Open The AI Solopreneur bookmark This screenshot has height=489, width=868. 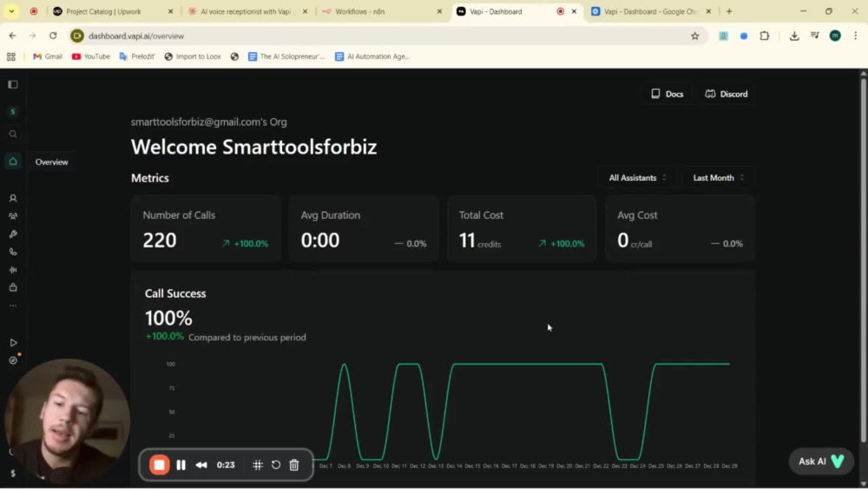click(286, 56)
